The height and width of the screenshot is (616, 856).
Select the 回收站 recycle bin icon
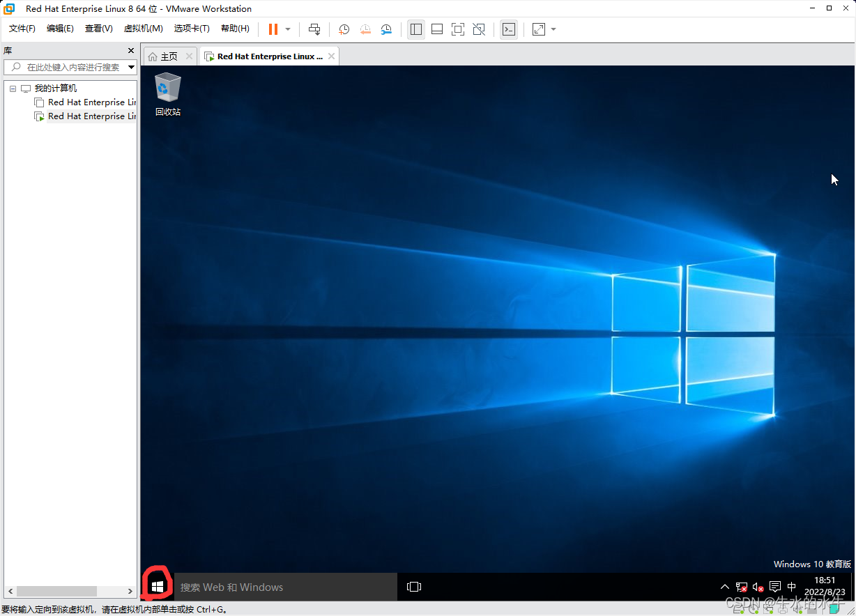tap(167, 95)
